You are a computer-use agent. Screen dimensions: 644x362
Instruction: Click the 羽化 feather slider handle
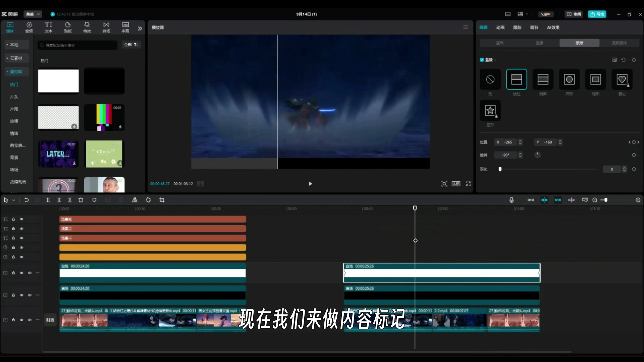(x=500, y=169)
